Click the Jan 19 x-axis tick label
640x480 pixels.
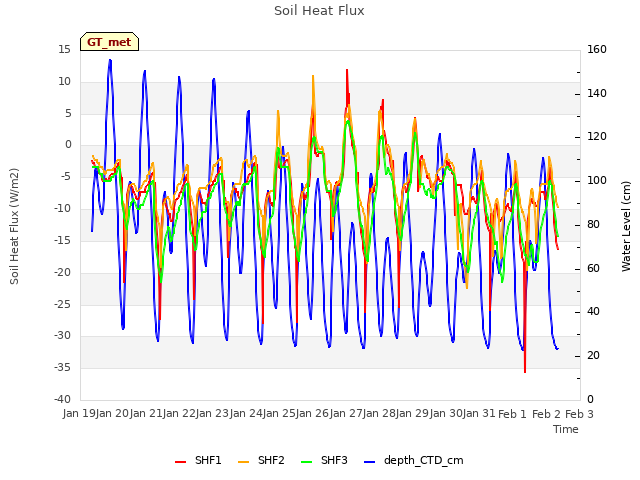coord(78,414)
